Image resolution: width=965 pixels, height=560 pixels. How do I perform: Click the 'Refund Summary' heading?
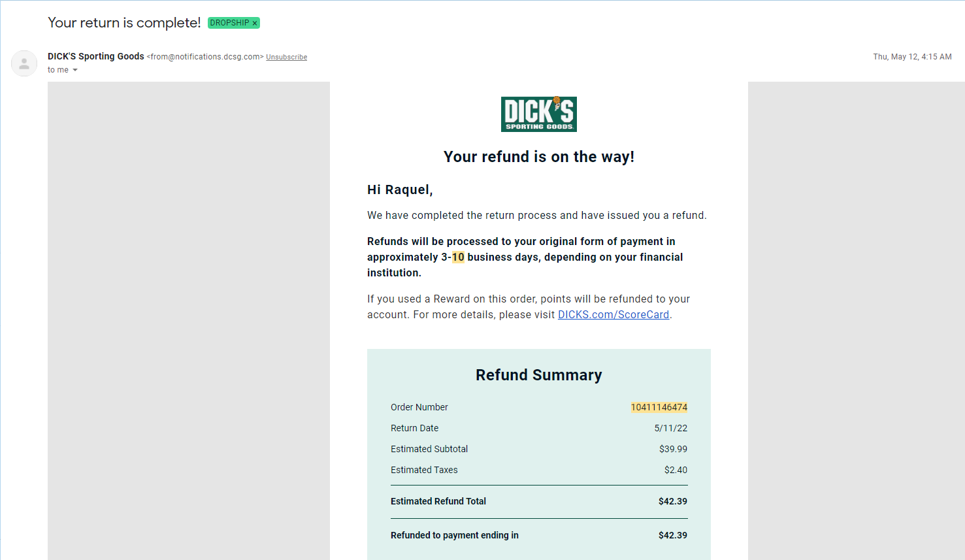(x=539, y=375)
